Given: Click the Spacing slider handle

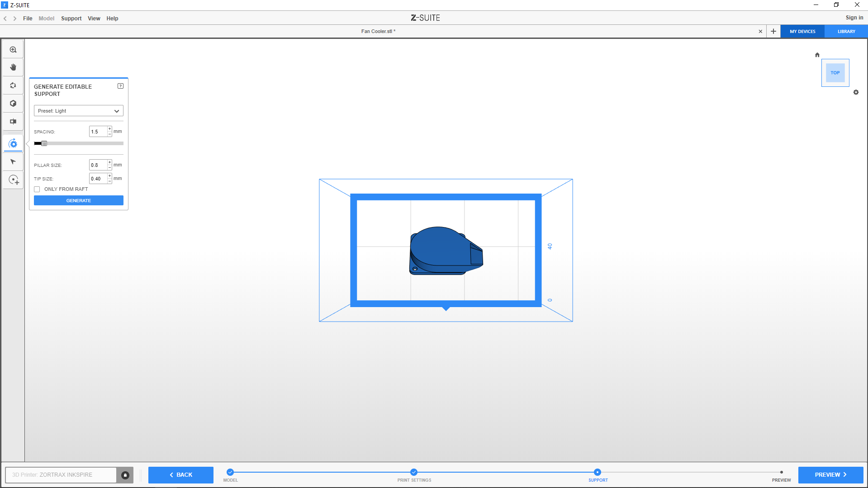Looking at the screenshot, I should point(44,143).
